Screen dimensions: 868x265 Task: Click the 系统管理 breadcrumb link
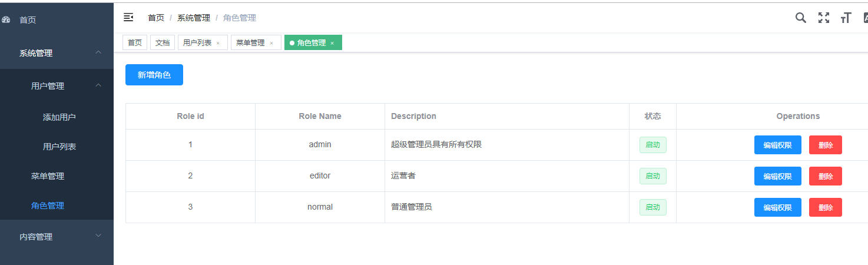tap(194, 18)
